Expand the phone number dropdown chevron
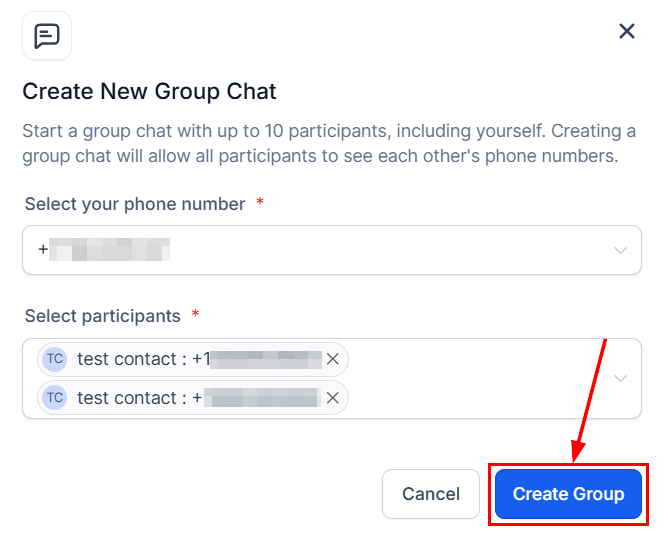This screenshot has height=537, width=668. 621,250
